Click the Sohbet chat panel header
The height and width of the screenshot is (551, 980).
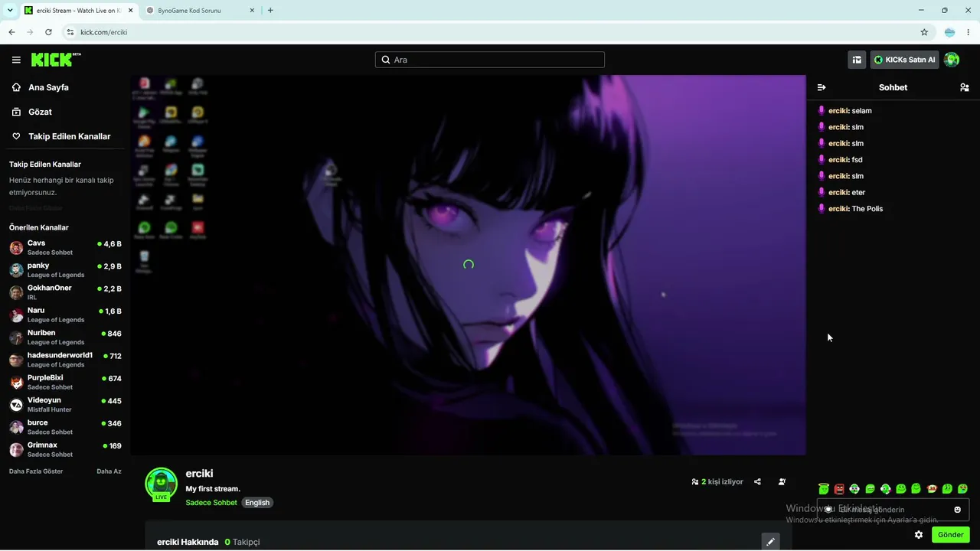pyautogui.click(x=893, y=87)
